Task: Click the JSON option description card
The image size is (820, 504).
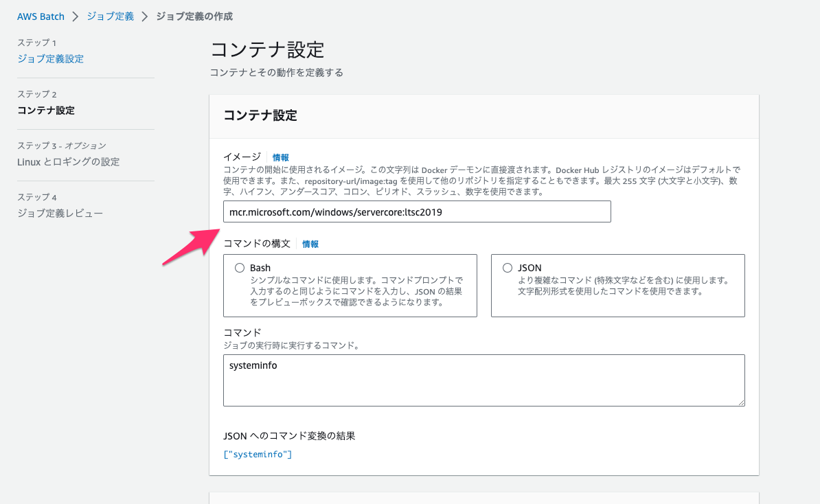Action: 617,284
